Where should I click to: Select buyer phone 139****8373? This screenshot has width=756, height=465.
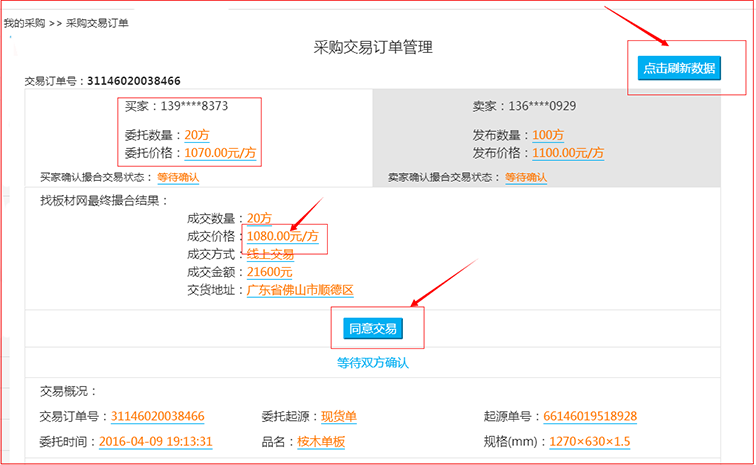point(194,106)
